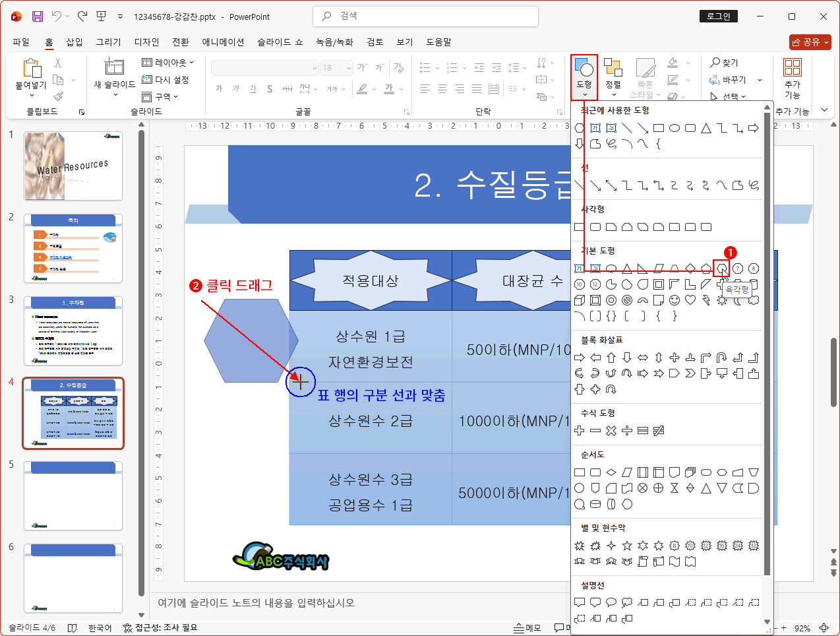Open the 삽입 ribbon tab
Screen dimensions: 840x636
tap(75, 42)
